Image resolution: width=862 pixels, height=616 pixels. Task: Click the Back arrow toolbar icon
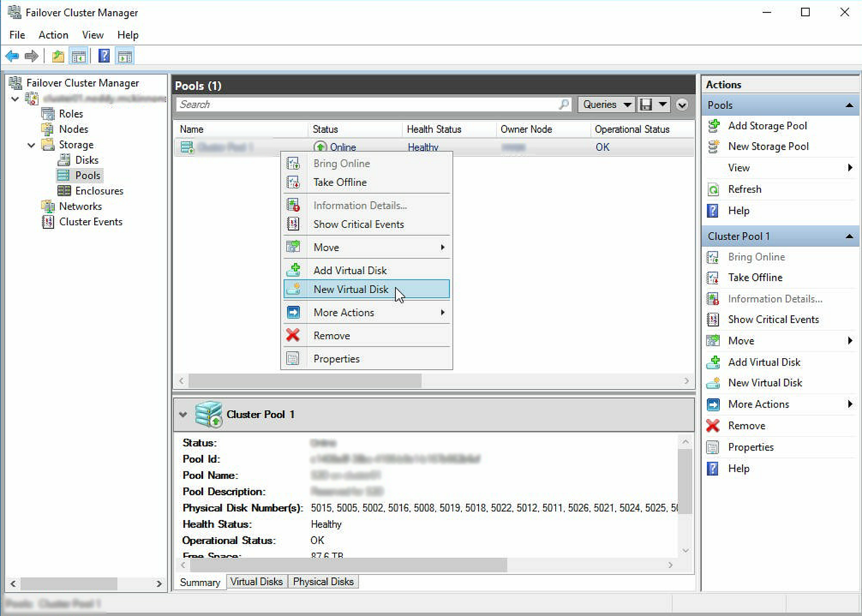click(x=12, y=56)
